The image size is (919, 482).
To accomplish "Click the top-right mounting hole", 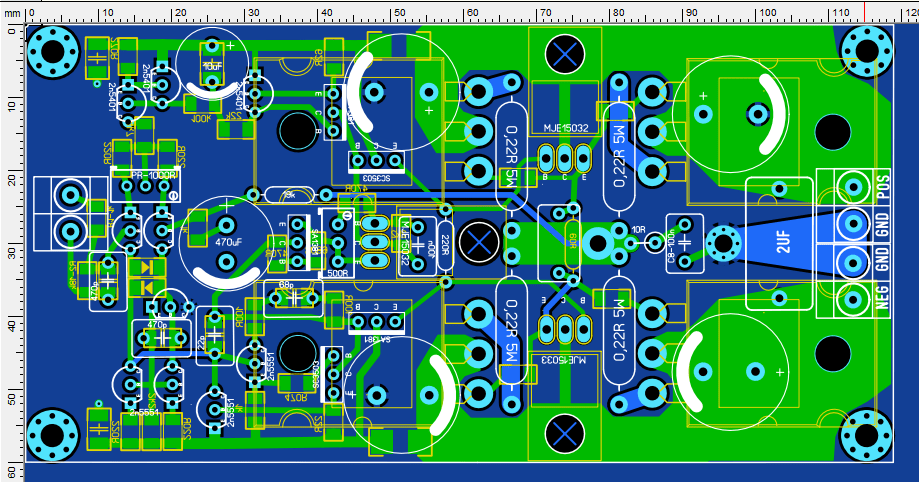I will click(x=867, y=52).
